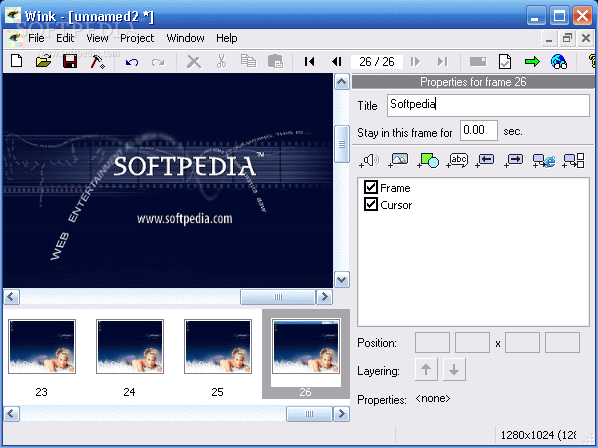
Task: Create a new project with blank page icon
Action: [x=16, y=61]
